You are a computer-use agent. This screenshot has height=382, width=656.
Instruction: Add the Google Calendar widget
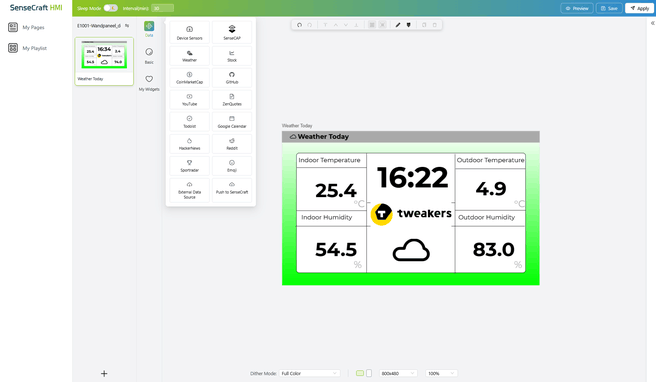(232, 122)
